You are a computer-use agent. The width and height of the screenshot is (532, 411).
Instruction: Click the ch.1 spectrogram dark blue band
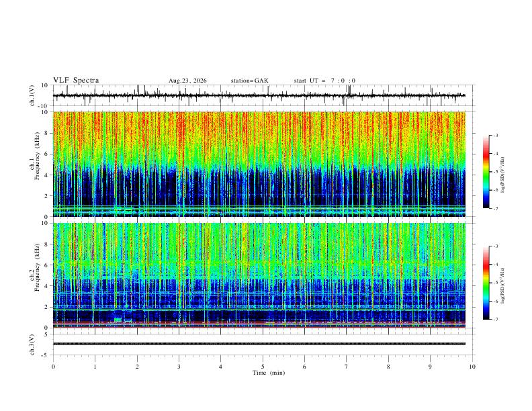(259, 186)
